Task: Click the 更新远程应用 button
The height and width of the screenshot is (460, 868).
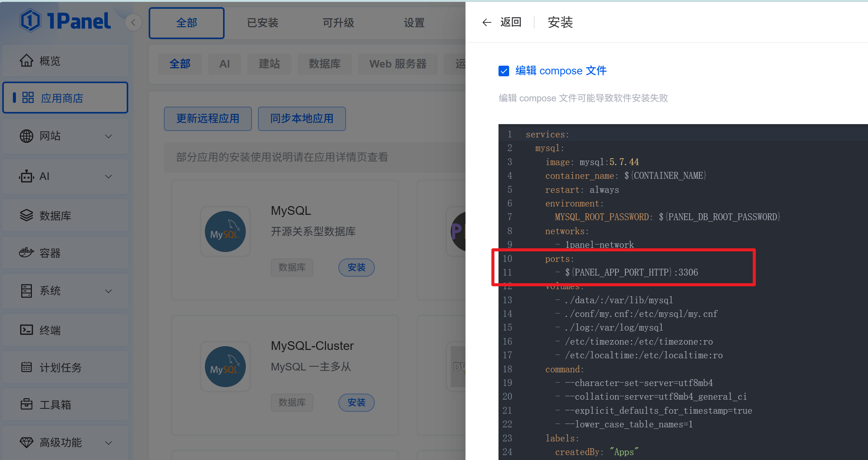Action: [x=208, y=119]
